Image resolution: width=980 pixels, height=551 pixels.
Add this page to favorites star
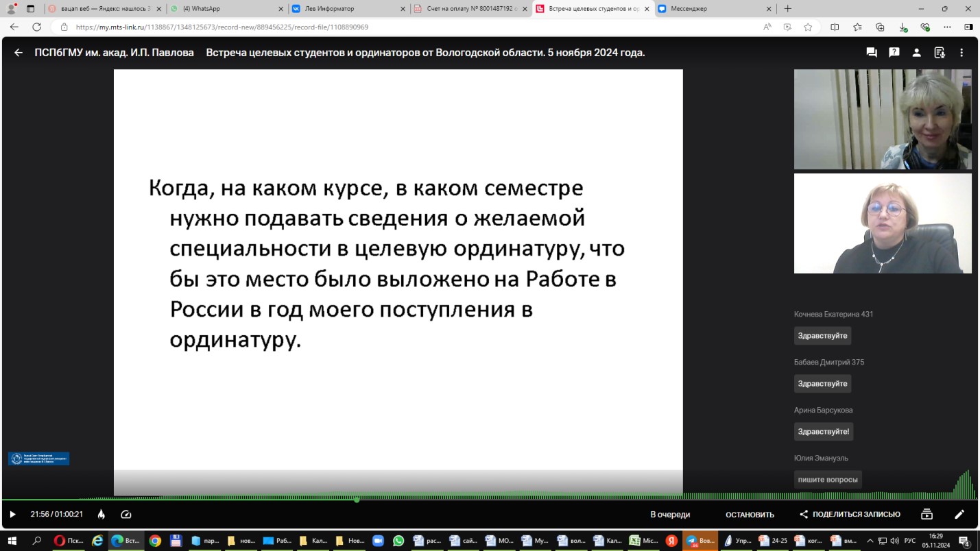[808, 27]
